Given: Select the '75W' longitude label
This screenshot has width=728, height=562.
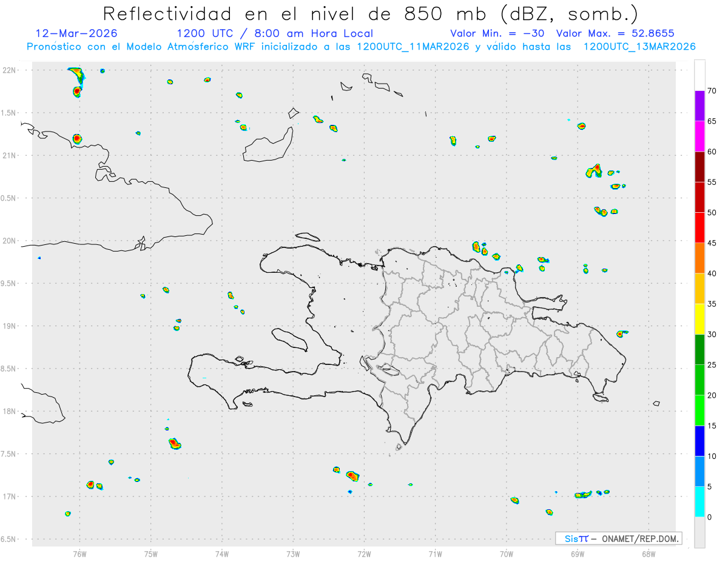Looking at the screenshot, I should [151, 554].
